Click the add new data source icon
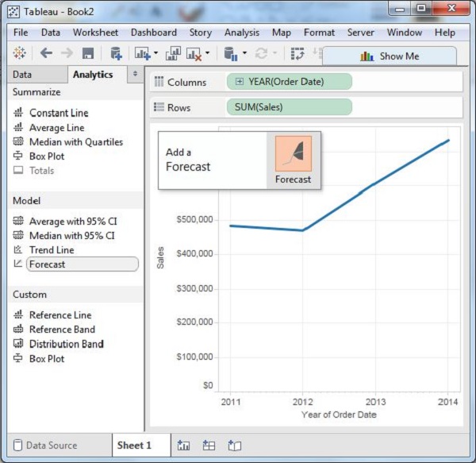This screenshot has height=463, width=476. point(116,53)
